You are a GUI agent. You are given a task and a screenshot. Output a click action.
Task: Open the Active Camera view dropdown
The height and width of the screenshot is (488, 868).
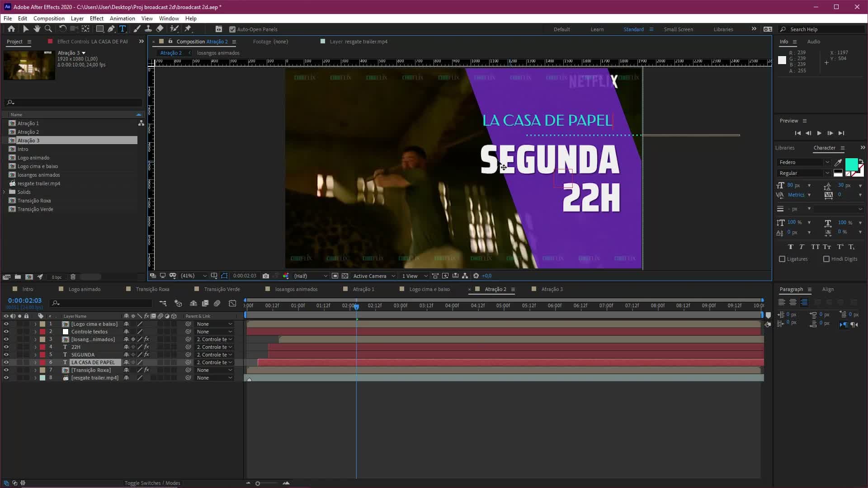point(374,276)
